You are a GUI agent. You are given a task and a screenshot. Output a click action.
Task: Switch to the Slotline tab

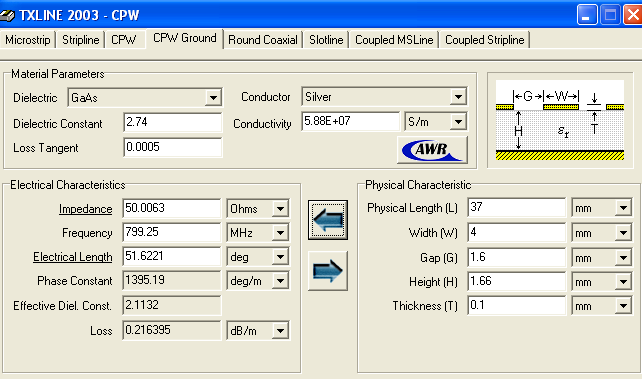(x=326, y=40)
